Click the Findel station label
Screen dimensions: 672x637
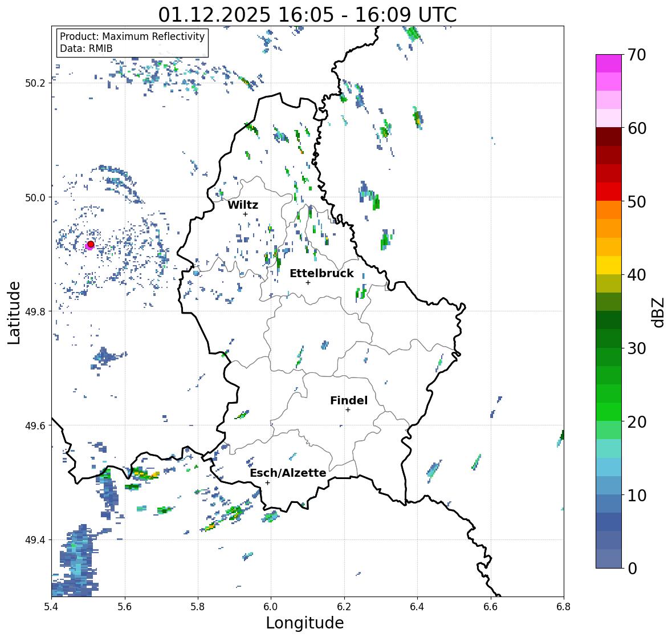point(349,400)
